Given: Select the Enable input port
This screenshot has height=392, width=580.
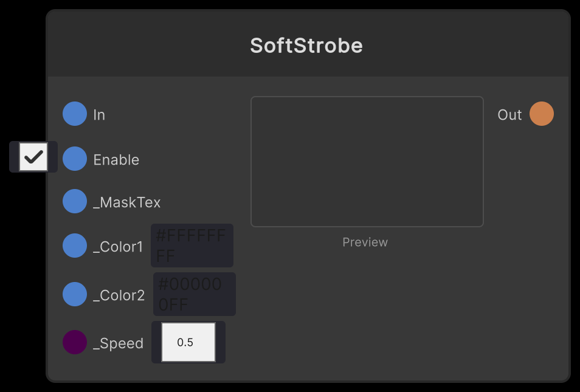Looking at the screenshot, I should [x=74, y=159].
